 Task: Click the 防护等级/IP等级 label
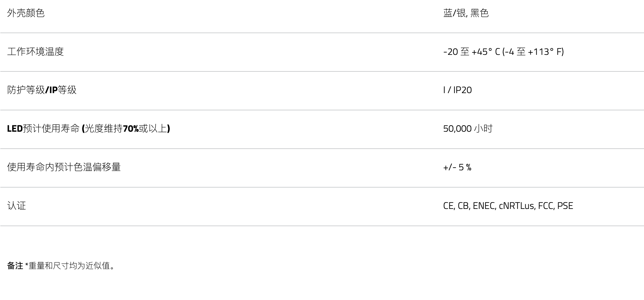42,90
